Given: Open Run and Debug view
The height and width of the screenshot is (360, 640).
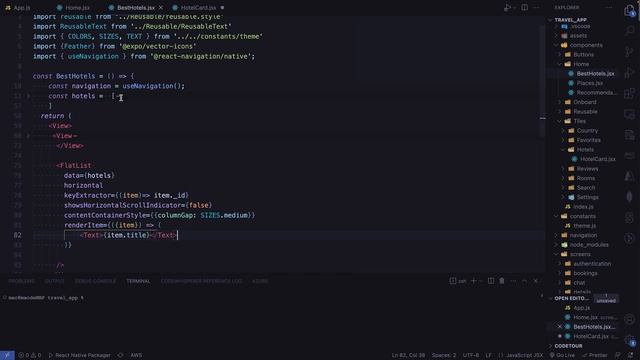Looking at the screenshot, I should click(x=629, y=73).
